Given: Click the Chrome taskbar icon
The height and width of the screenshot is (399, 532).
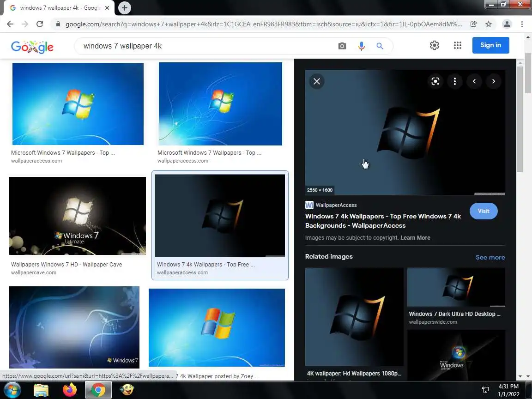Looking at the screenshot, I should click(x=98, y=390).
